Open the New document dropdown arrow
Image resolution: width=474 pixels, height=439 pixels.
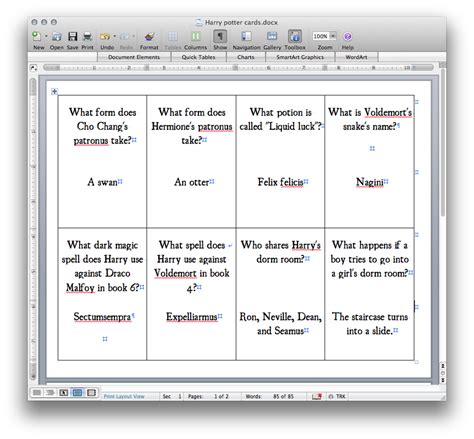[x=46, y=36]
